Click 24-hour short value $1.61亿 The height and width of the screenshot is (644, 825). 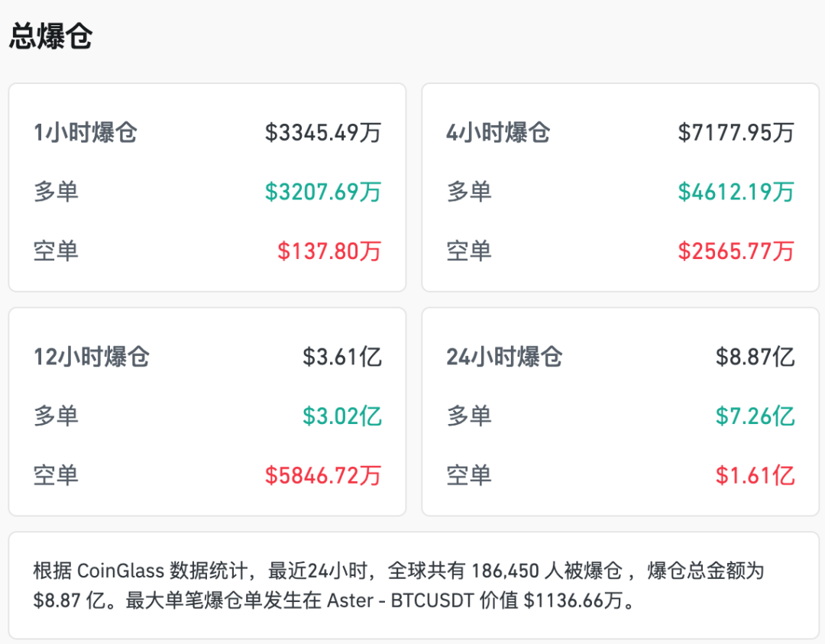(x=755, y=475)
